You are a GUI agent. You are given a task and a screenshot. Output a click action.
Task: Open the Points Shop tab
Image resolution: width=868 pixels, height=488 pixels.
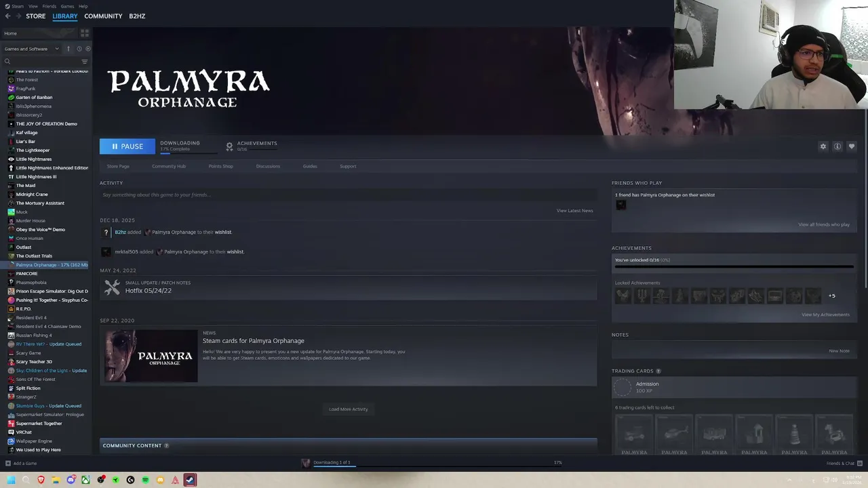[x=220, y=166]
